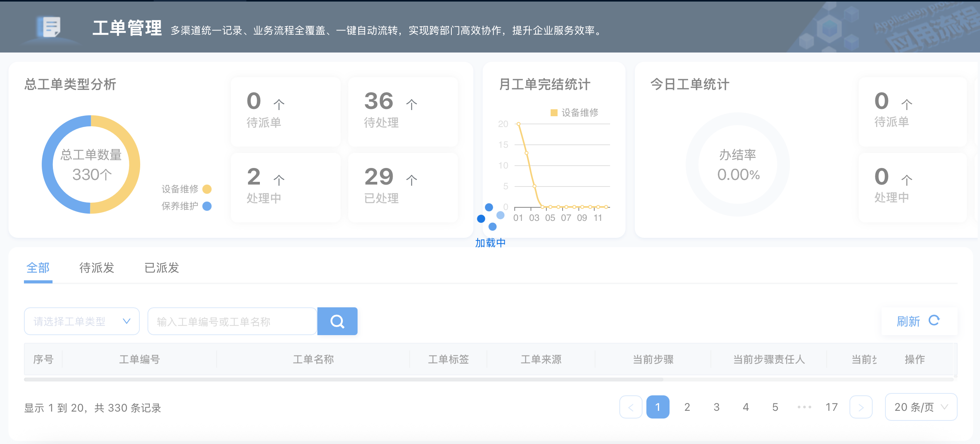Switch to the 待派发 tab

(x=97, y=268)
